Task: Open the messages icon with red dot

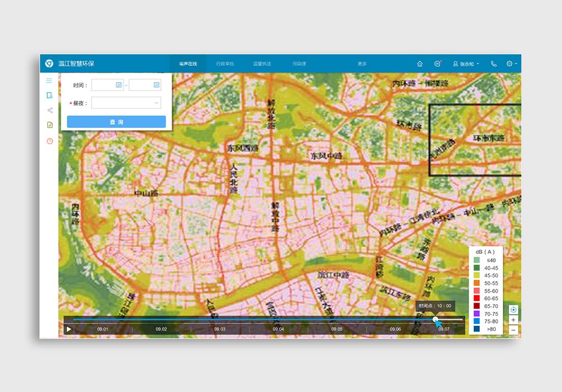Action: (x=437, y=64)
